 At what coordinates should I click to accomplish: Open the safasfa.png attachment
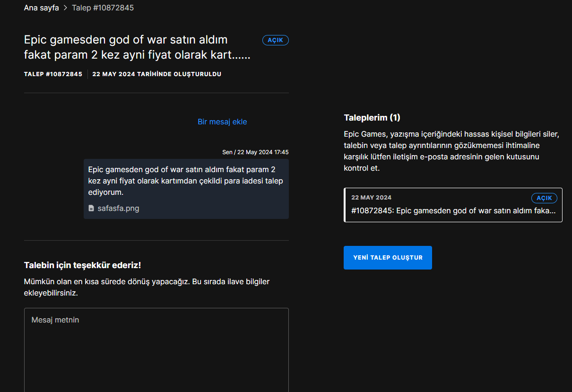click(118, 208)
